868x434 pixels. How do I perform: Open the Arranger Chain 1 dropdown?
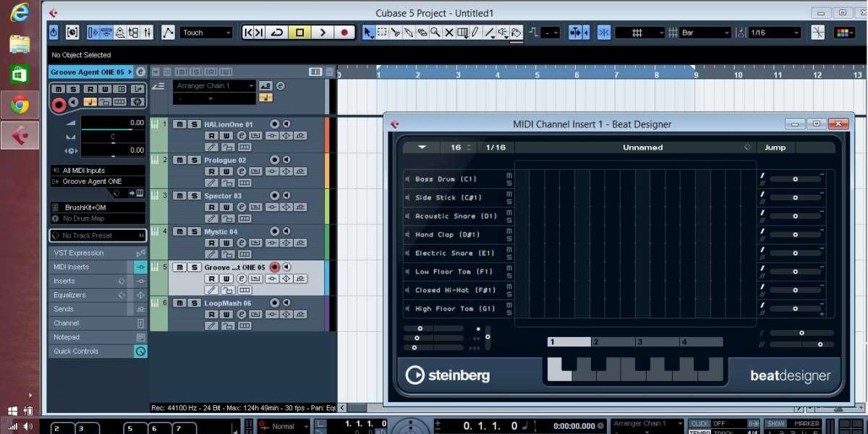(x=215, y=85)
